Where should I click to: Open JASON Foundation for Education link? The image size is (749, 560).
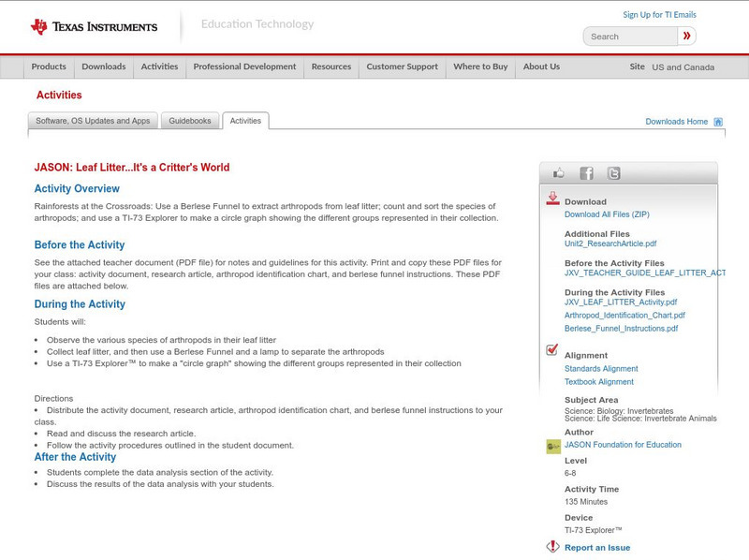click(623, 445)
